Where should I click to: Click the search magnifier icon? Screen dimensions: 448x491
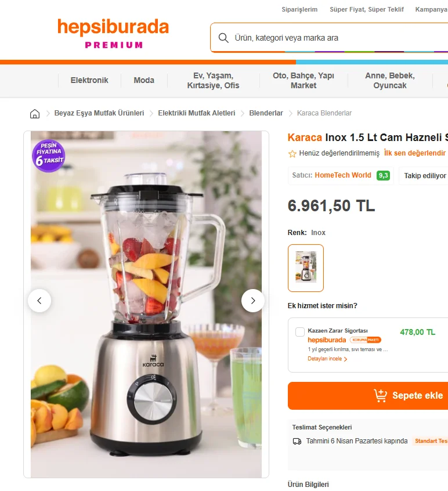223,38
